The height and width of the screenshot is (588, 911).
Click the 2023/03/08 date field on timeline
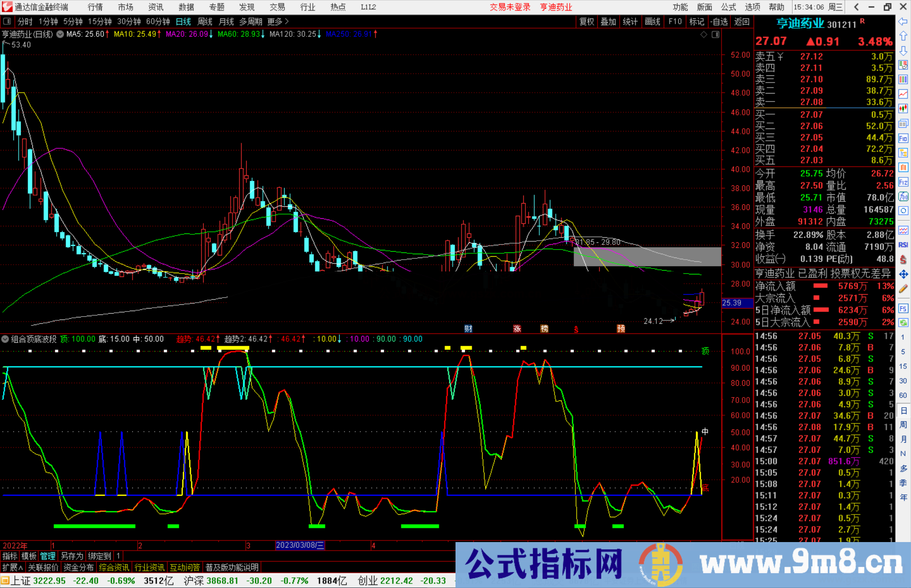(300, 545)
